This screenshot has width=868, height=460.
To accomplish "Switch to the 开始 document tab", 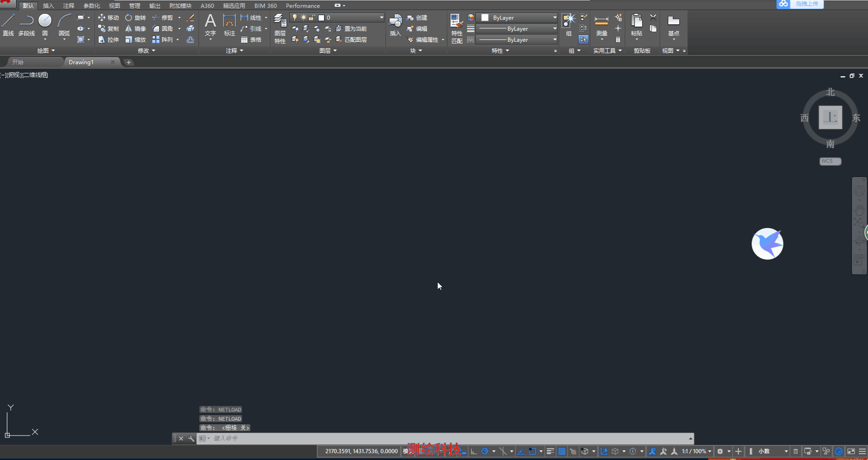I will (18, 62).
